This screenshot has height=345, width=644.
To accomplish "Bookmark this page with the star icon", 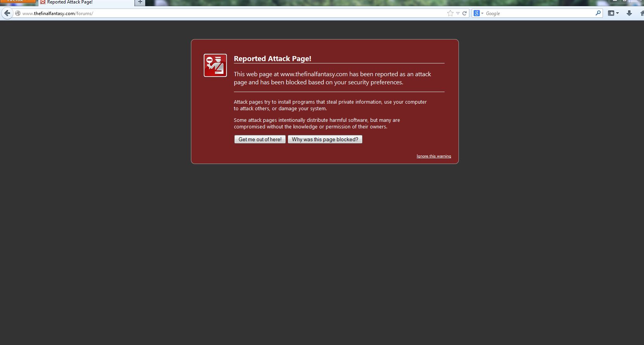I will (x=450, y=13).
